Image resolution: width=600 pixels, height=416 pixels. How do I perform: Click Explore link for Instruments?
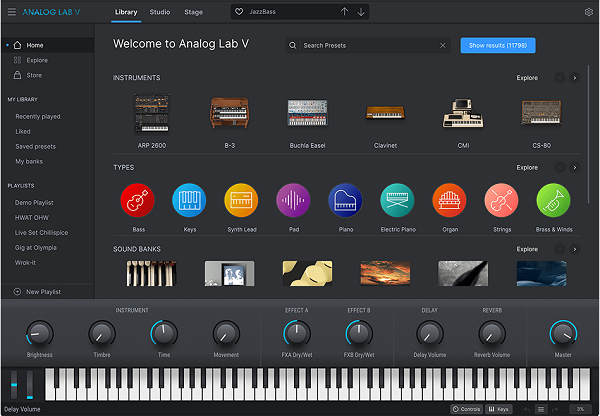(x=527, y=78)
